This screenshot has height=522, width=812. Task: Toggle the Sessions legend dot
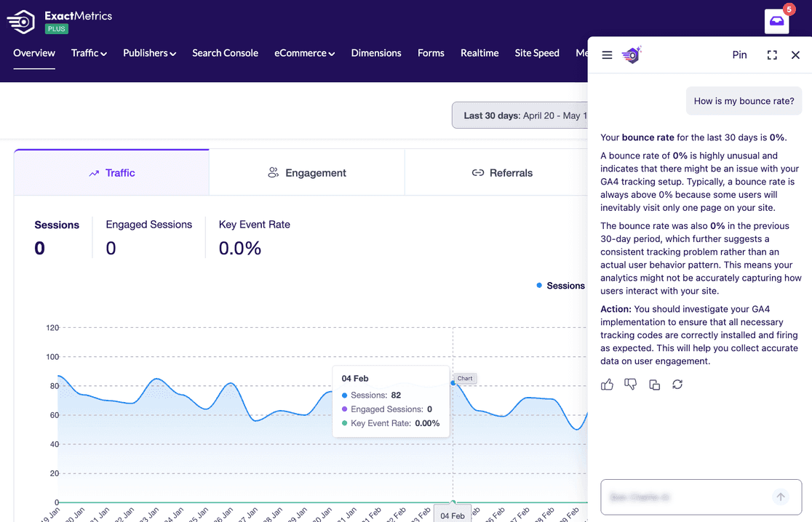click(x=539, y=286)
